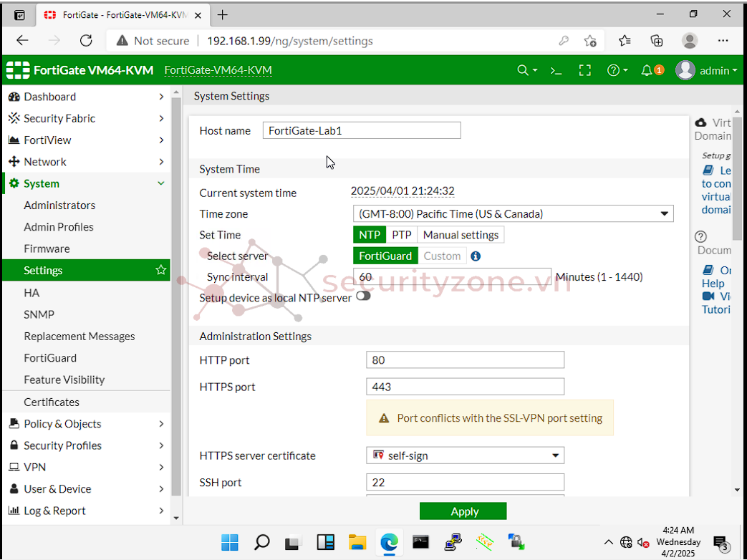Image resolution: width=747 pixels, height=560 pixels.
Task: Click the User & Device person icon
Action: point(14,489)
